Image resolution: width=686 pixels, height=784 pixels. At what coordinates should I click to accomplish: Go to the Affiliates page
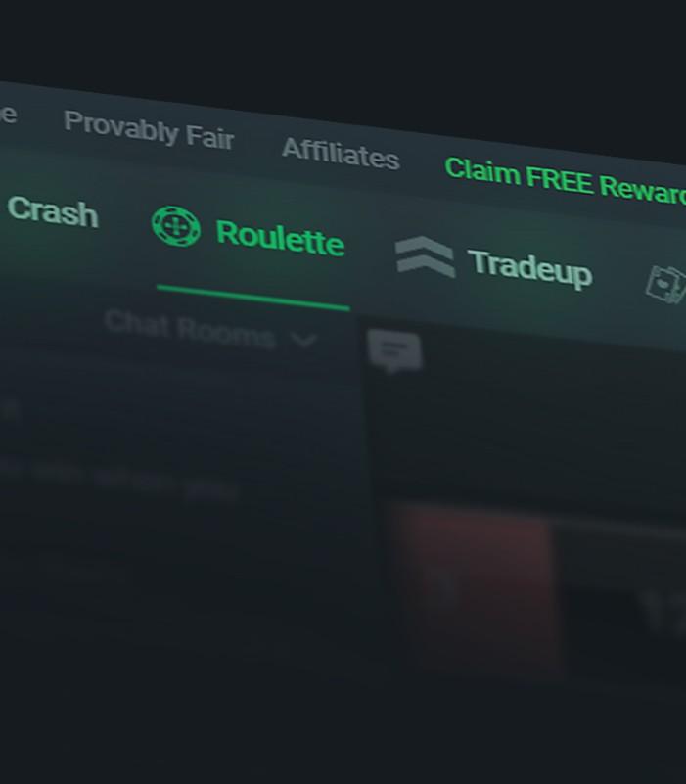coord(341,154)
